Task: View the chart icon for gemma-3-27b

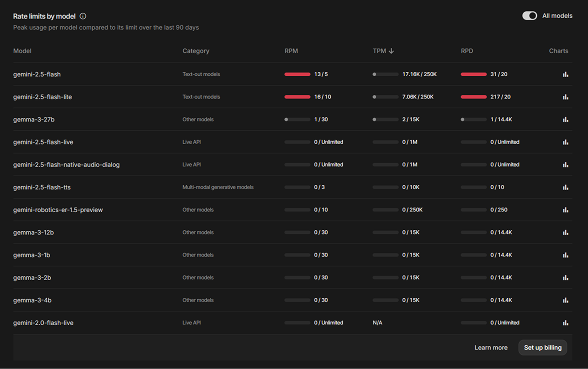Action: 565,120
